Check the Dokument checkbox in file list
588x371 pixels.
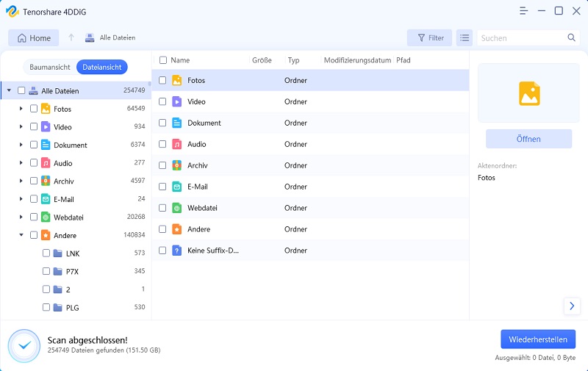point(163,123)
